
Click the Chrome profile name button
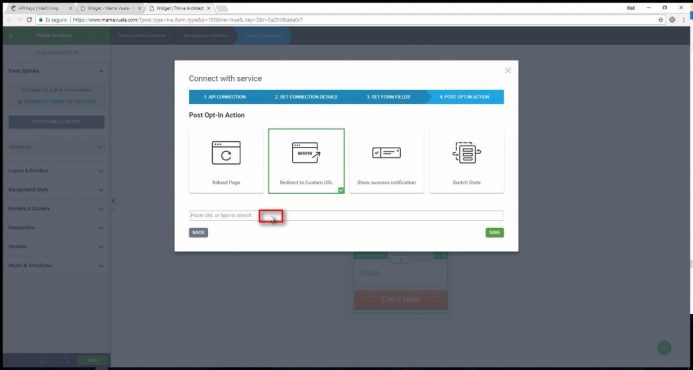pyautogui.click(x=631, y=8)
